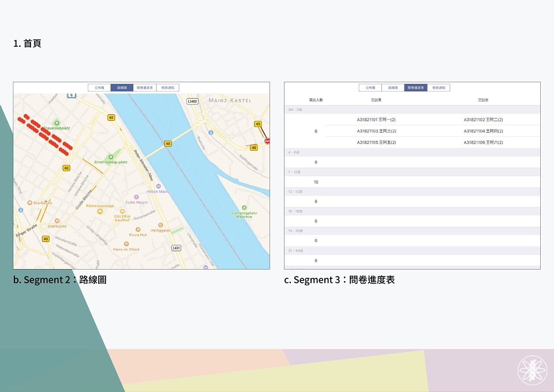The image size is (554, 392).
Task: Open 公布欄 tab in the progress table screenshot
Action: (370, 88)
